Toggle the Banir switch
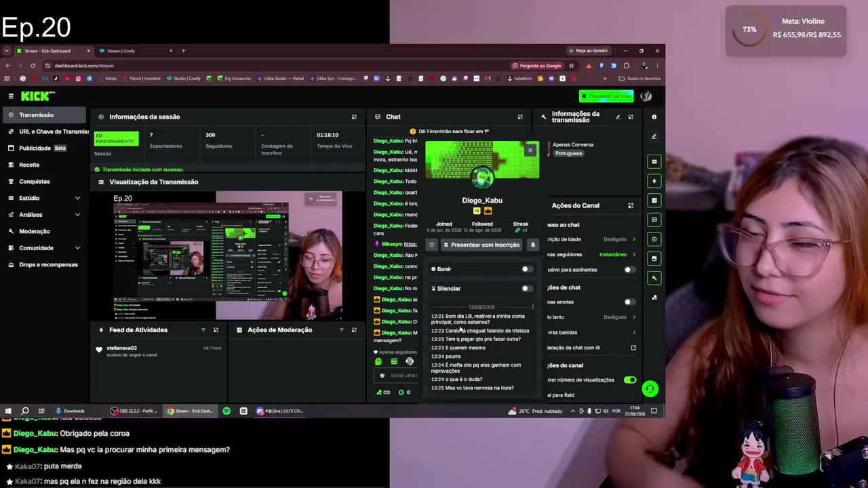This screenshot has width=868, height=488. [x=527, y=269]
